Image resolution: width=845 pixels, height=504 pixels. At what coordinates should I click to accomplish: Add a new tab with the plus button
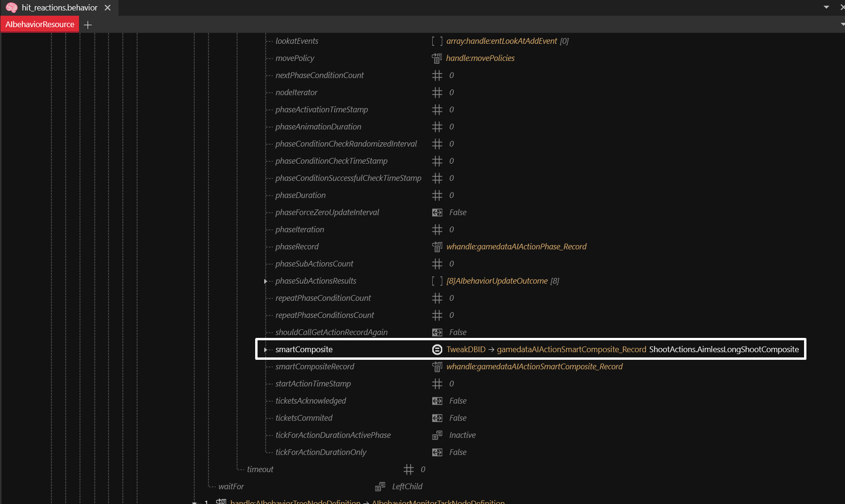pyautogui.click(x=88, y=25)
